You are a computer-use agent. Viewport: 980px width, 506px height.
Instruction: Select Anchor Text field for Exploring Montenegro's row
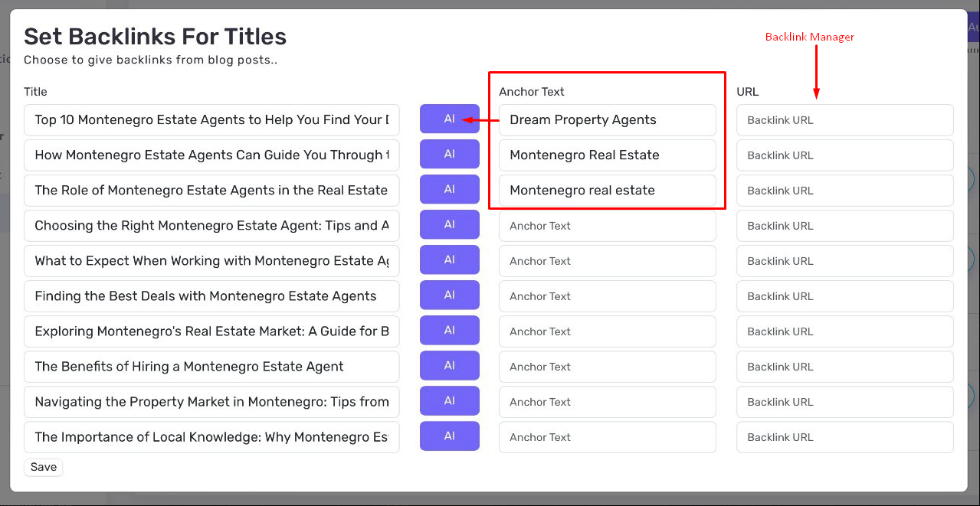(x=608, y=331)
